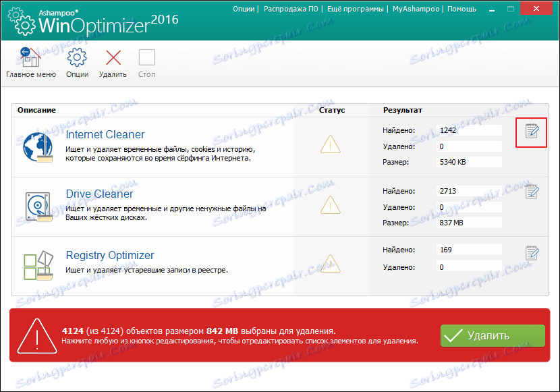Open the Помощь menu
The width and height of the screenshot is (560, 392).
[462, 9]
